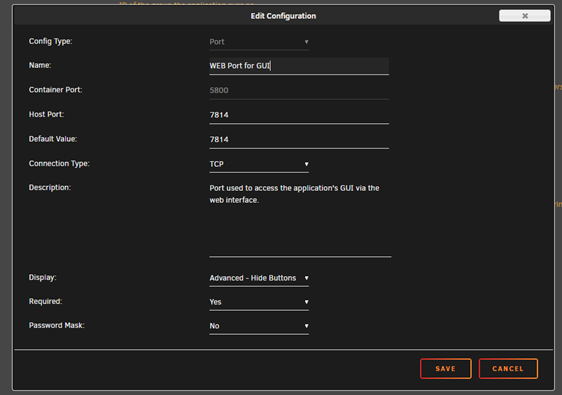Open the Config Type dropdown
Screen dimensions: 562x395
[259, 42]
